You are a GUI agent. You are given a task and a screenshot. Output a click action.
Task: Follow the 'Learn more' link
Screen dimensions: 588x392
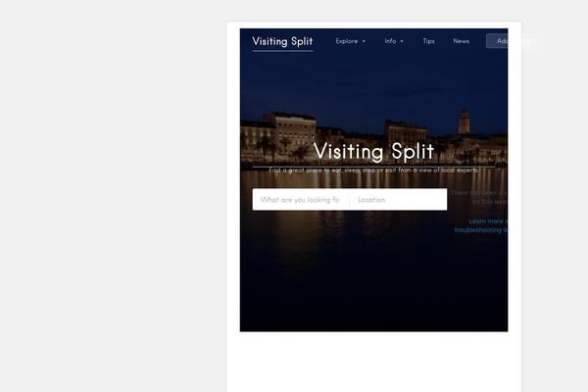(x=488, y=220)
